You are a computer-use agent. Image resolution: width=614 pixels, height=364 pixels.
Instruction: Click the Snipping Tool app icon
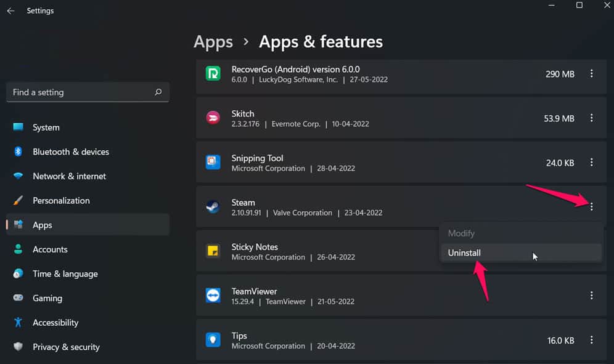click(x=213, y=163)
